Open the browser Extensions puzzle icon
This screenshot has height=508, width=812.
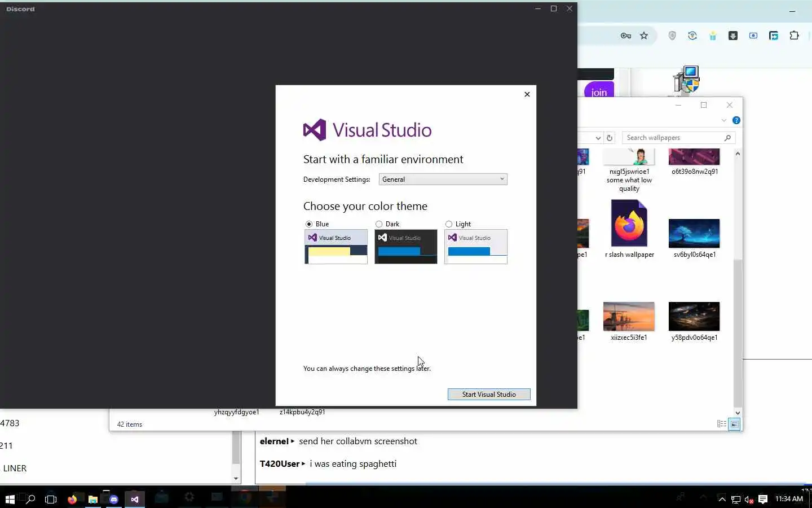click(x=794, y=36)
